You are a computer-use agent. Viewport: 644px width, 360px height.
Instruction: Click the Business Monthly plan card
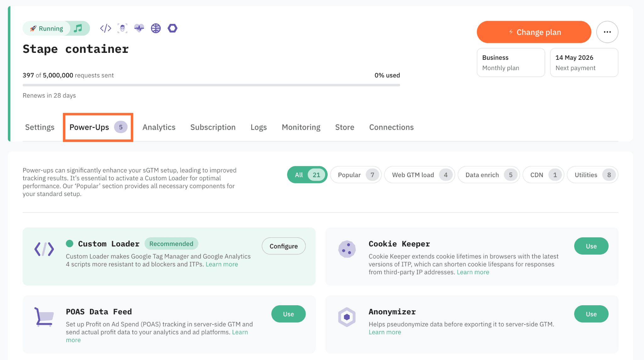[511, 63]
